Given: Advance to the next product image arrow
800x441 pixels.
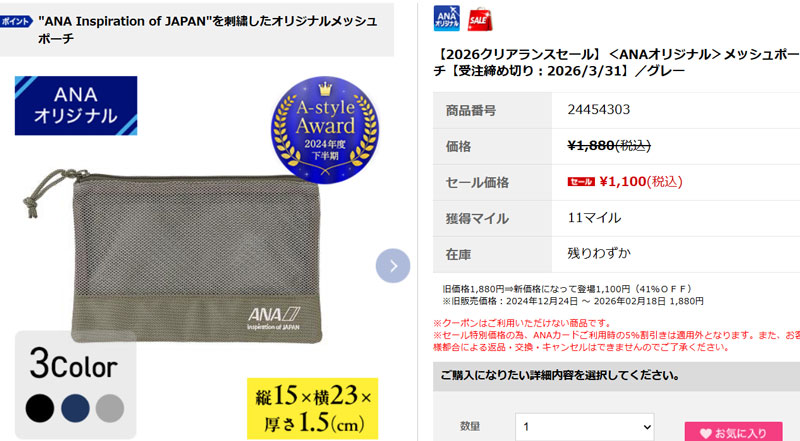Looking at the screenshot, I should point(393,265).
